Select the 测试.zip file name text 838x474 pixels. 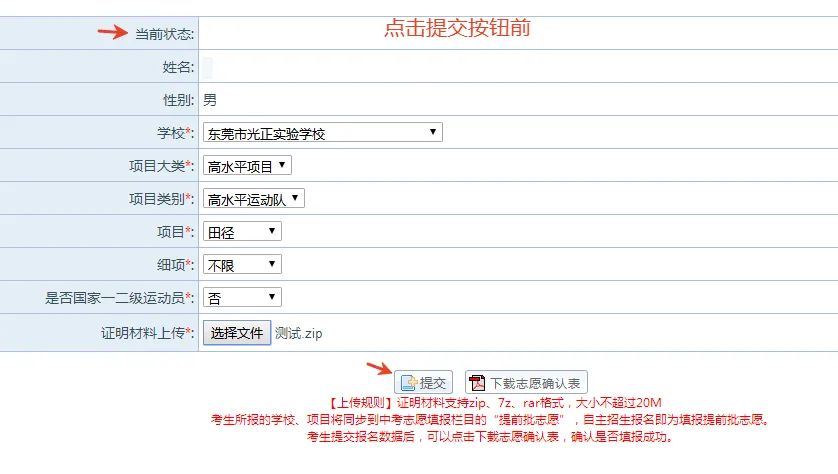[299, 333]
